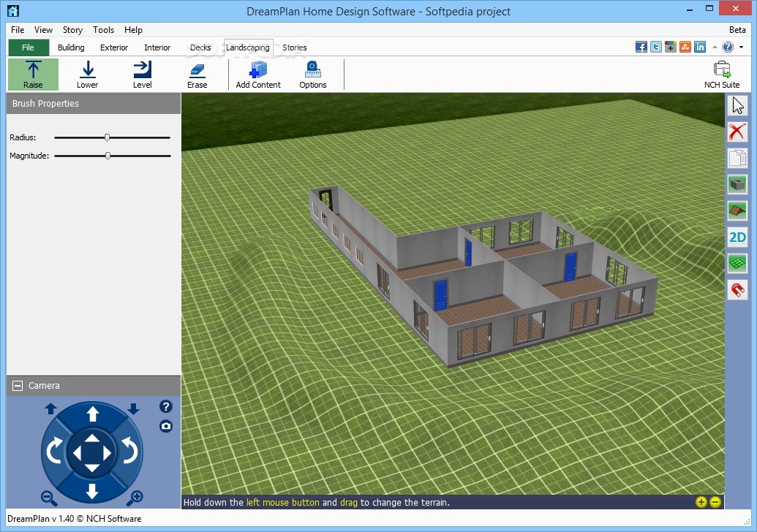Open the Tools menu
Image resolution: width=757 pixels, height=532 pixels.
pyautogui.click(x=103, y=30)
